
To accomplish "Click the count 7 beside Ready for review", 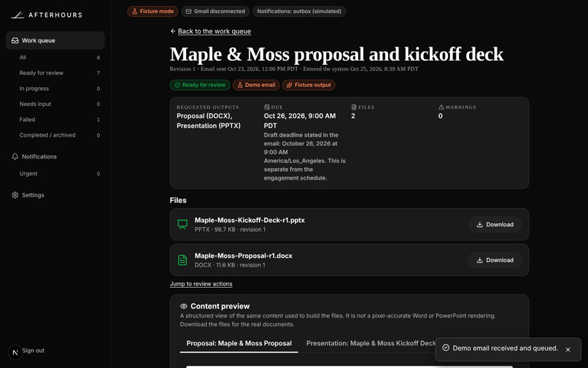I will 98,73.
